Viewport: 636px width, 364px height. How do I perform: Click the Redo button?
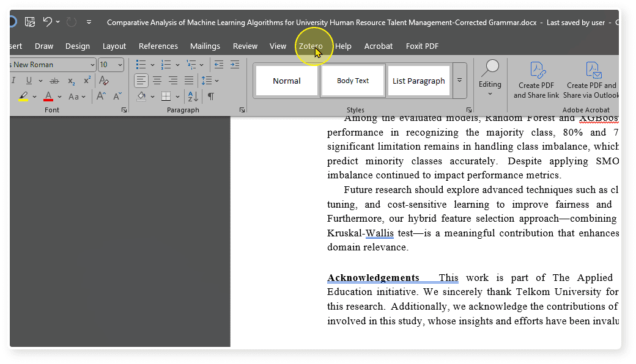coord(72,22)
